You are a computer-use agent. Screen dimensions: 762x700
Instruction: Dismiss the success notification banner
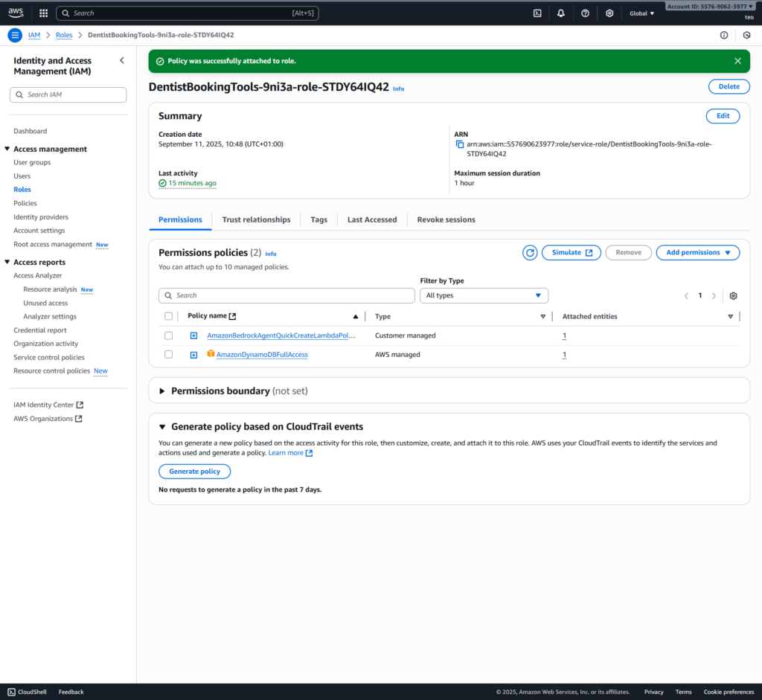[x=737, y=61]
